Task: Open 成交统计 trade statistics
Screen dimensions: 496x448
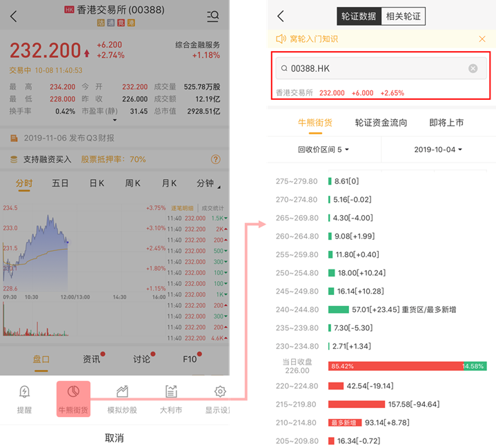Action: (212, 208)
